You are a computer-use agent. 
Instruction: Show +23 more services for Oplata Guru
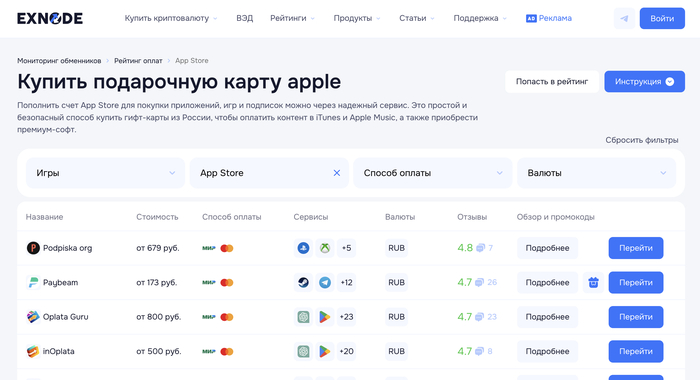[x=346, y=317]
